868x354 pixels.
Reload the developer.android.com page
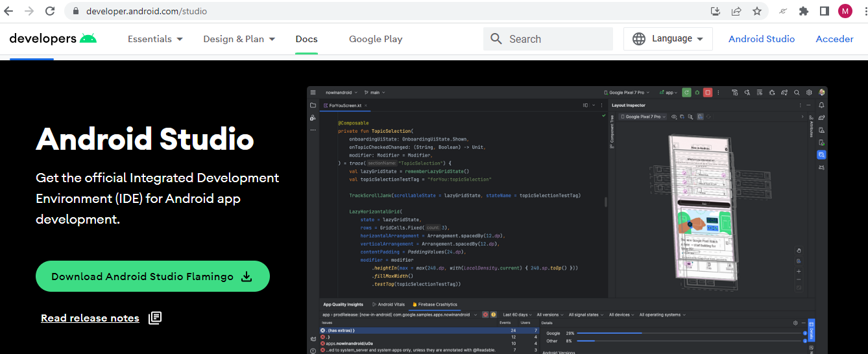[x=50, y=11]
